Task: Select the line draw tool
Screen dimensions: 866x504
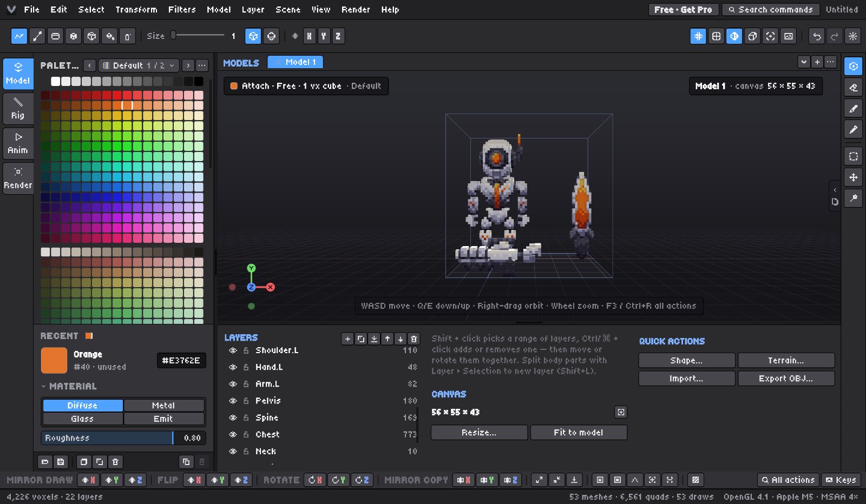Action: 37,36
